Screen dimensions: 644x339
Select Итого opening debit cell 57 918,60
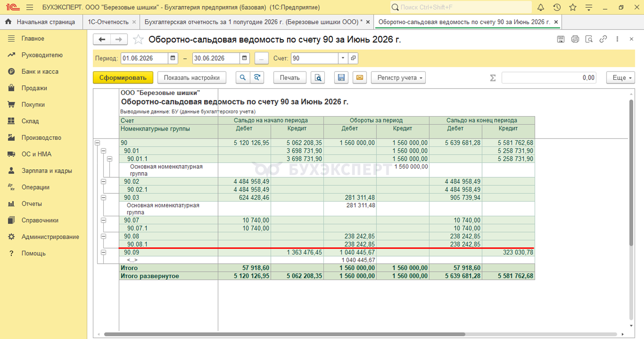(244, 268)
